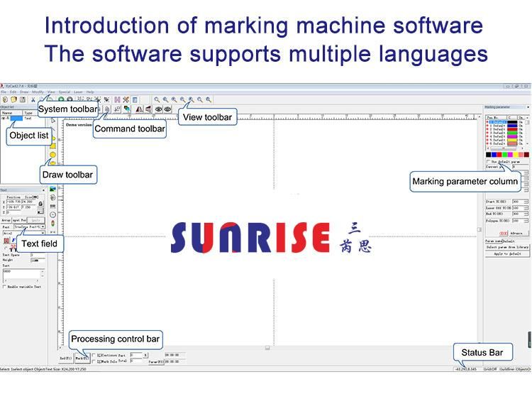This screenshot has width=532, height=394.
Task: Click the Mark(F2) button
Action: click(82, 358)
